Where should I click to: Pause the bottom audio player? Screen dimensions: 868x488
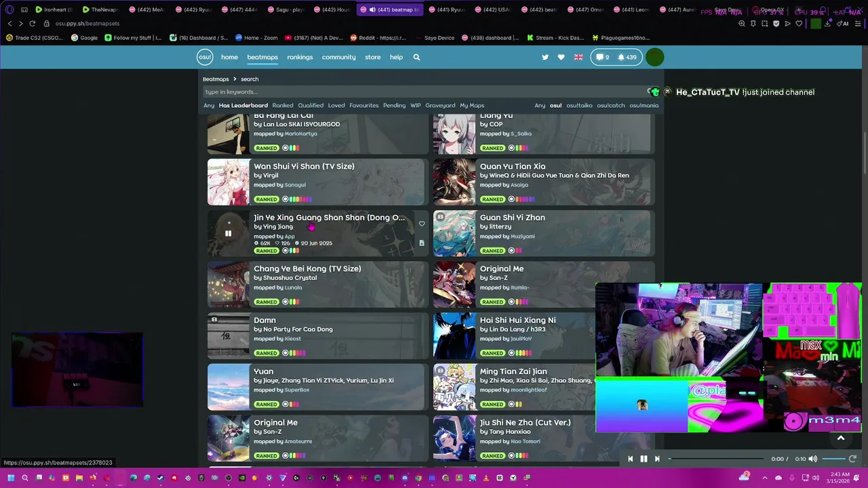[x=644, y=459]
